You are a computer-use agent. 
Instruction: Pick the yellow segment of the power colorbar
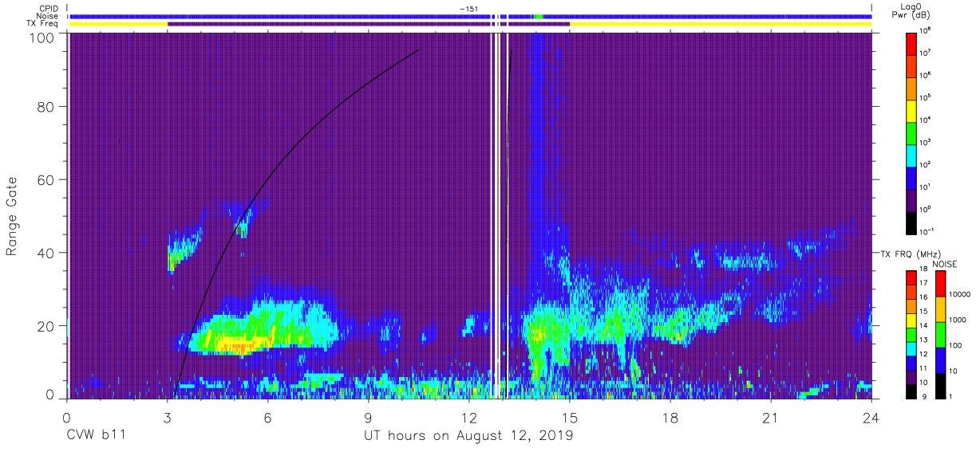click(x=911, y=111)
